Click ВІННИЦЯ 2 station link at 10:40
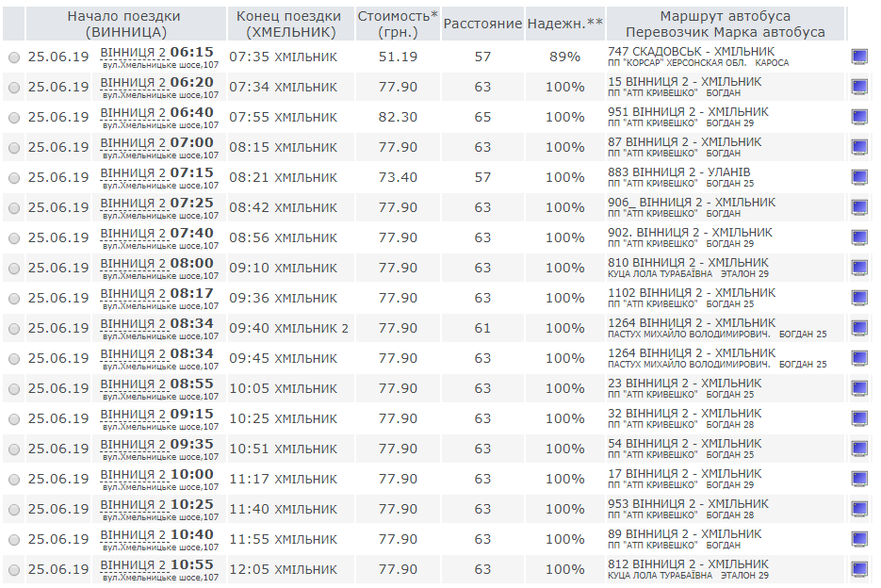 coord(133,534)
